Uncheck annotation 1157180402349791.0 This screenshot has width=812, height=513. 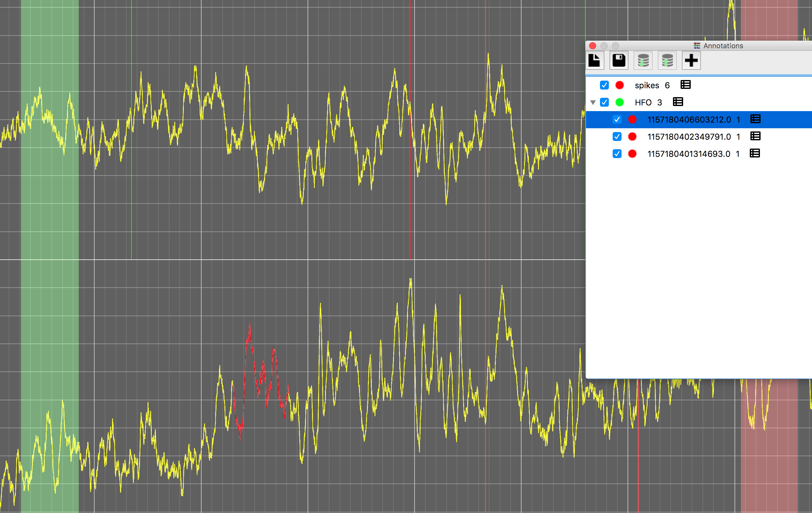(x=617, y=137)
